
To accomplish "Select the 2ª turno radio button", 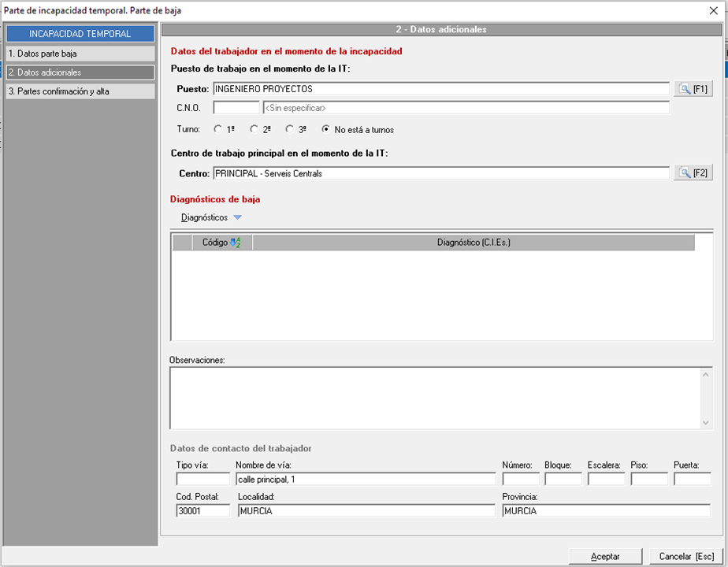I will 254,129.
